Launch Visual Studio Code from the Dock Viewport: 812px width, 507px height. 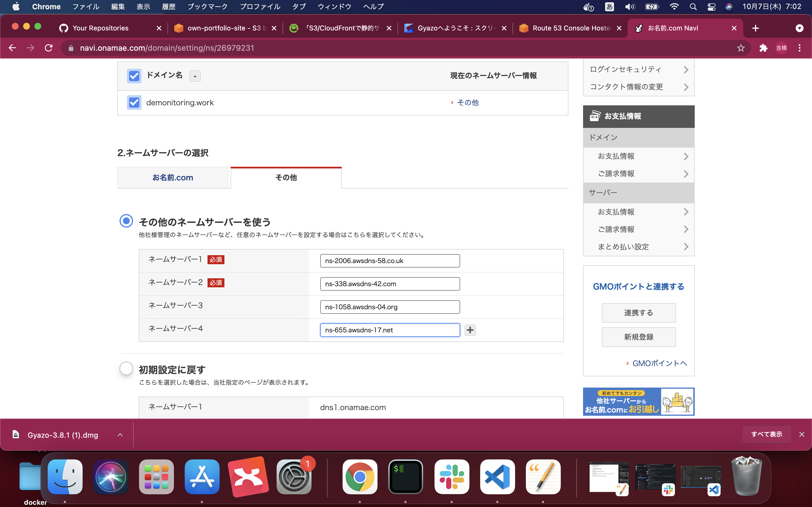497,477
